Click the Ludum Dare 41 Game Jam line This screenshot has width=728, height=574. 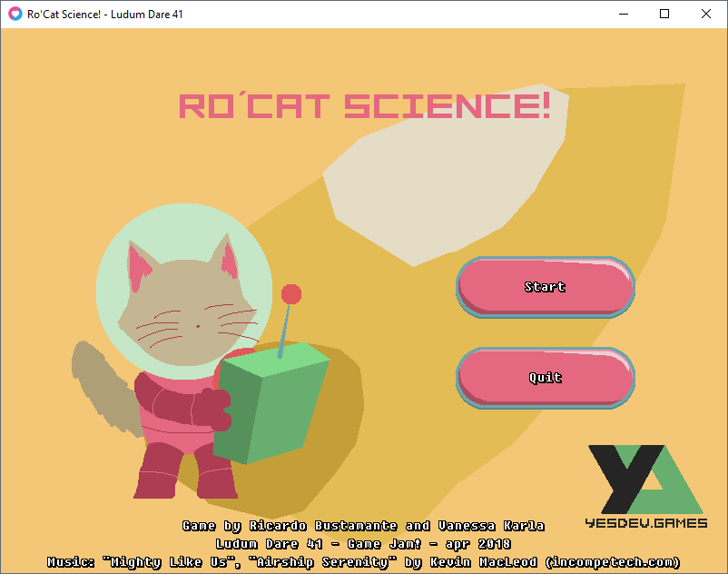click(x=363, y=544)
